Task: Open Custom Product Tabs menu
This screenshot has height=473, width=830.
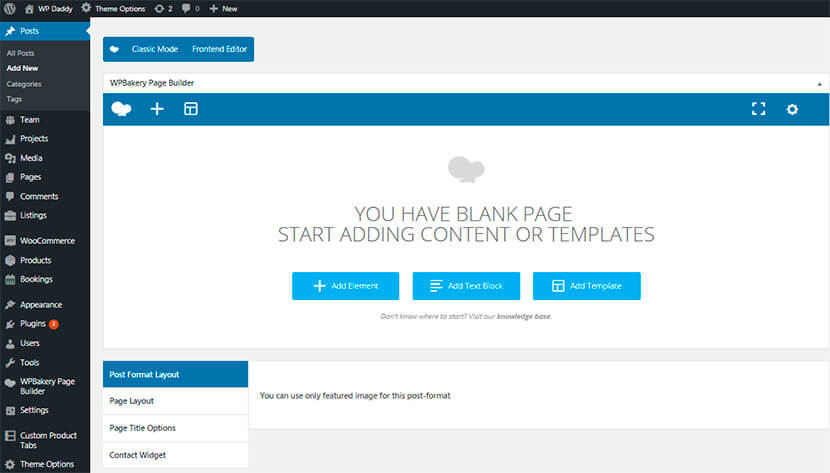Action: 45,440
